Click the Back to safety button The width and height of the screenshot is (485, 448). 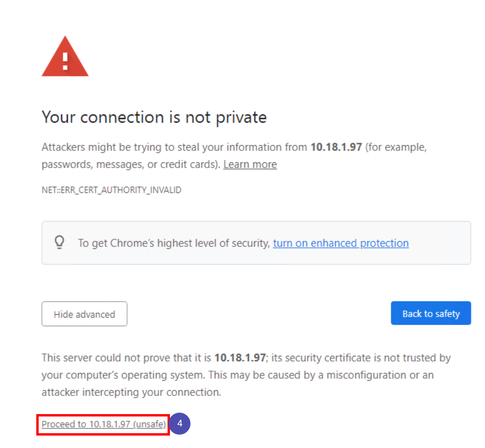coord(431,313)
